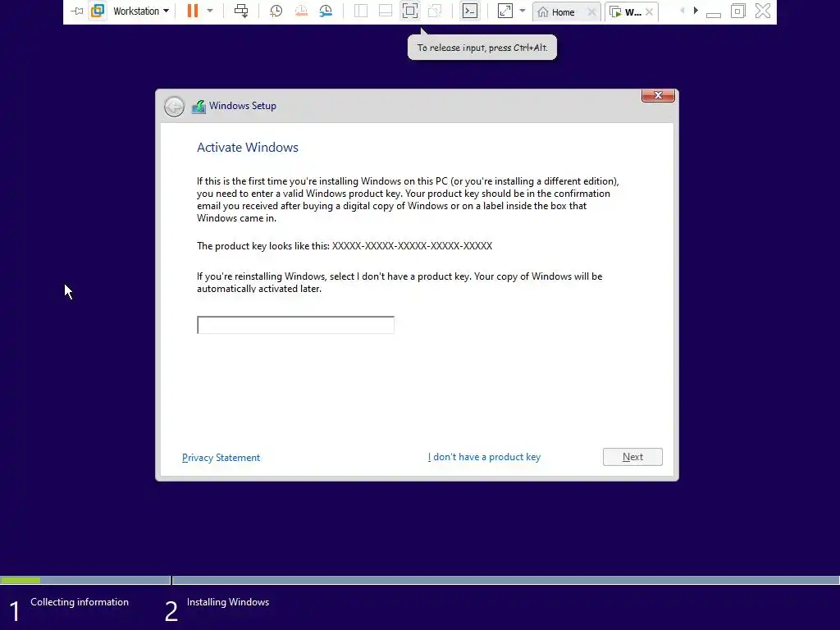Click the 'To release input' tooltip

pos(482,47)
